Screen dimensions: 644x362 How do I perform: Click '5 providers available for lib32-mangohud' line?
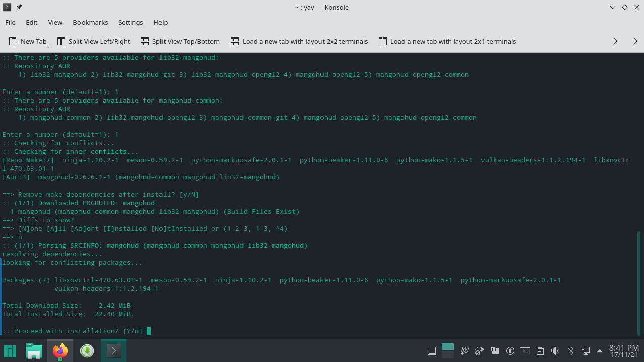(x=111, y=57)
